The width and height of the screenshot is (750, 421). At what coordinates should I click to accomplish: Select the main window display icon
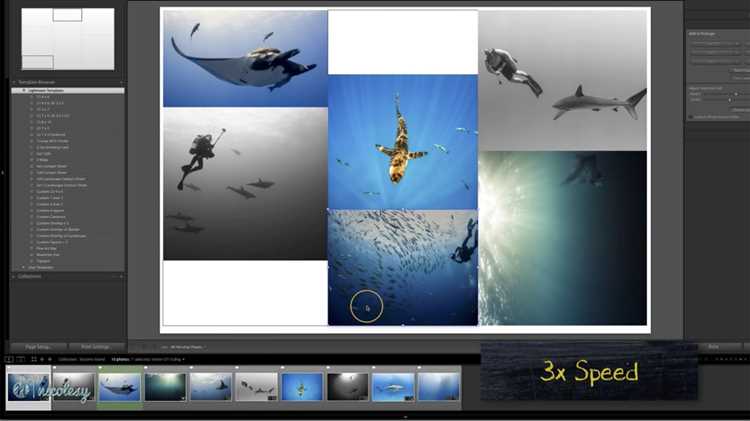tap(9, 359)
